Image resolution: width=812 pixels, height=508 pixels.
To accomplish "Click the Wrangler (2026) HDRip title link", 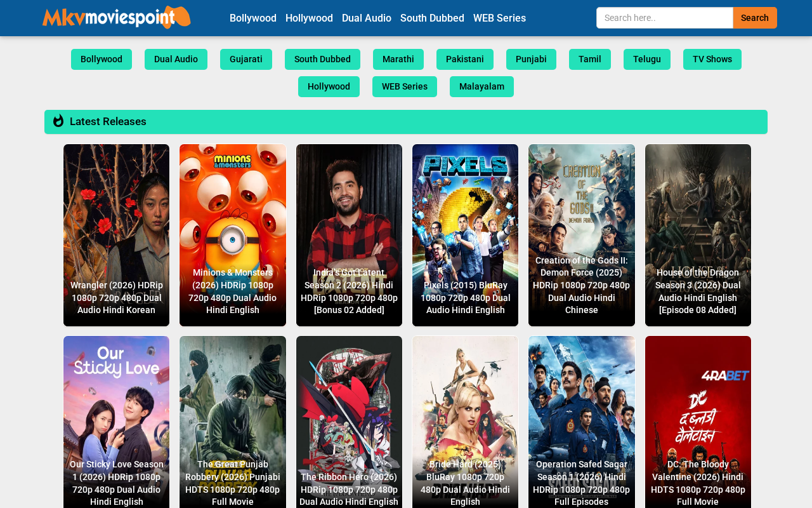I will (x=117, y=298).
